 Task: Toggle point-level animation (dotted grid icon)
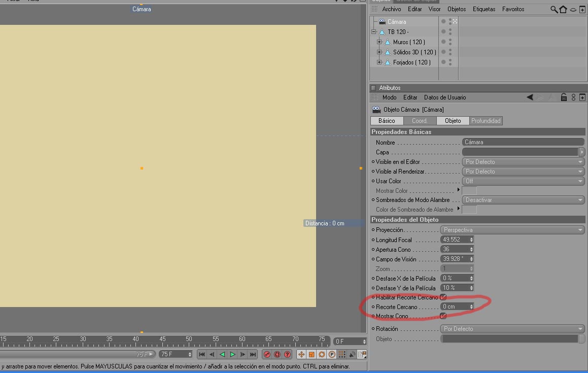[x=342, y=354]
